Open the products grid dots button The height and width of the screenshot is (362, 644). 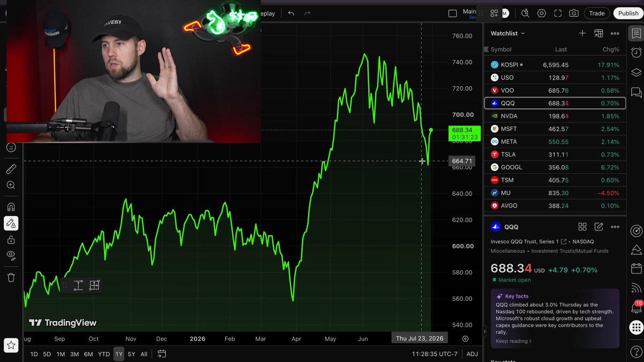pos(636,327)
